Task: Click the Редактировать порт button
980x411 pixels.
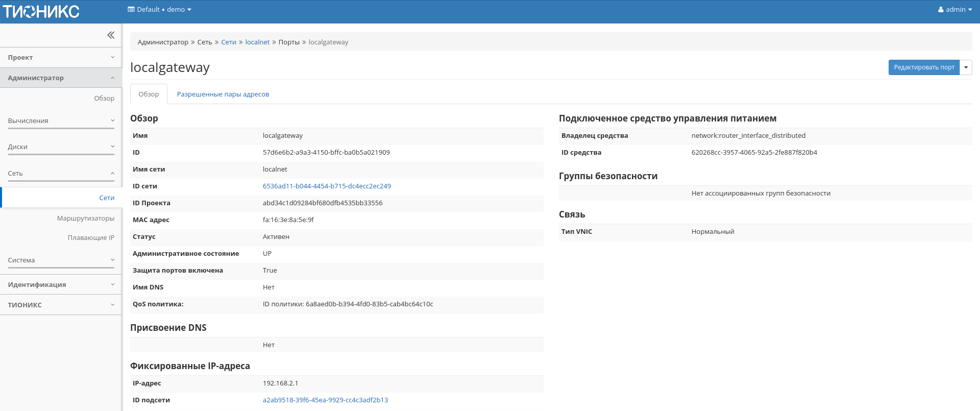Action: click(923, 67)
